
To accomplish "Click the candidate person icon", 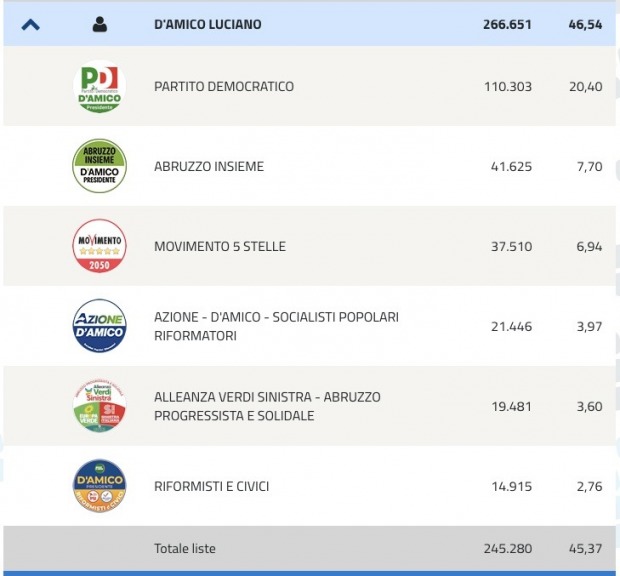I will (100, 24).
